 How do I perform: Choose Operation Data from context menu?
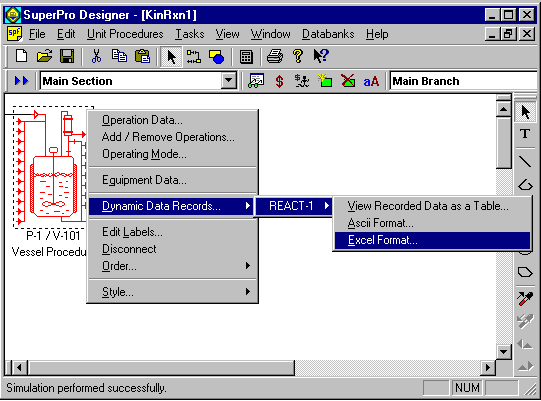coord(172,120)
